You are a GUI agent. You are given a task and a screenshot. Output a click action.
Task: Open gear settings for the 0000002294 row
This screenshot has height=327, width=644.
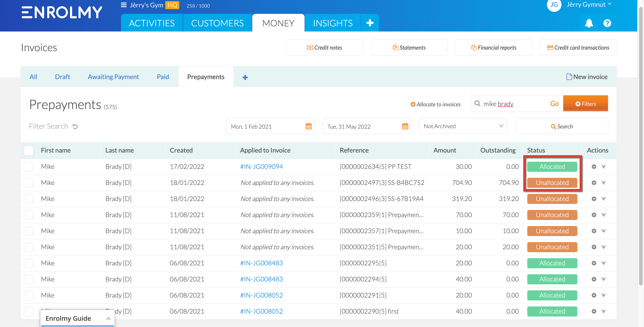click(594, 279)
